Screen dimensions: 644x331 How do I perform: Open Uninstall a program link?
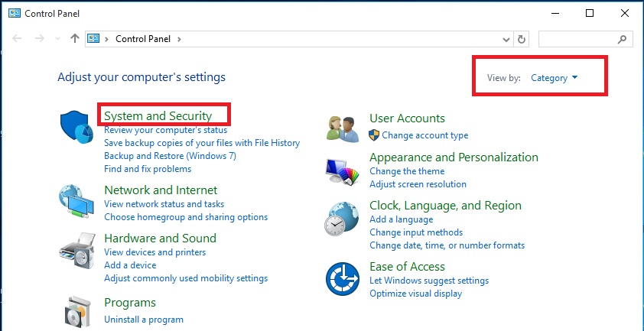(144, 320)
